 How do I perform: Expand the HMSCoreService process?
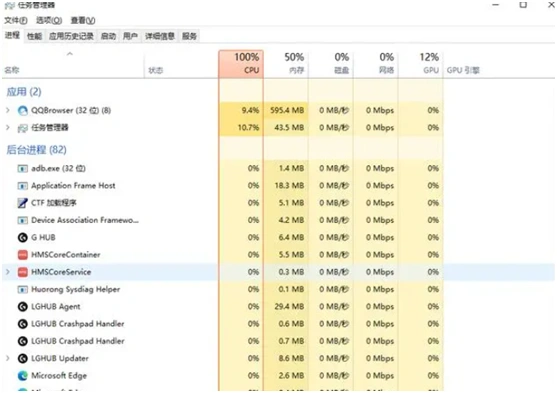[8, 272]
